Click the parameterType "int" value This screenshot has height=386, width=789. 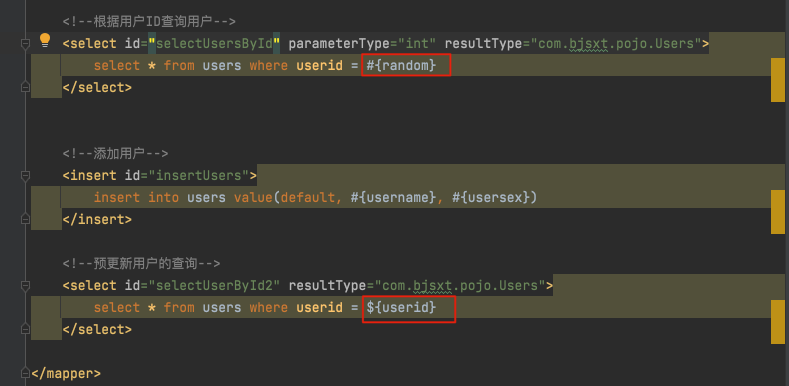click(417, 44)
